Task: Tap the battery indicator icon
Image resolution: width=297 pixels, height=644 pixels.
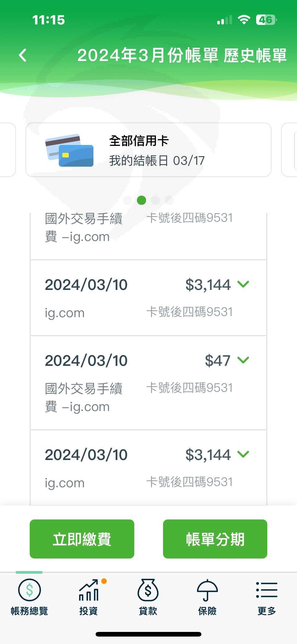Action: [266, 20]
